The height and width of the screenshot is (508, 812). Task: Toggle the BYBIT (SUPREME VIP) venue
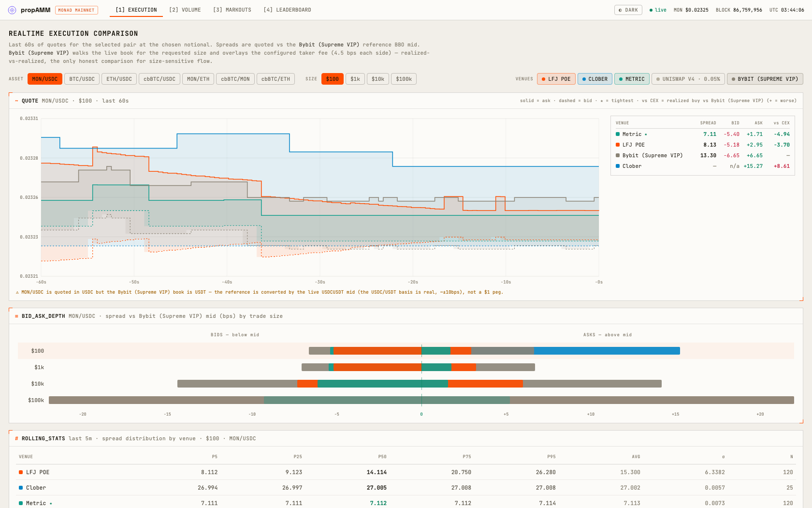point(765,79)
